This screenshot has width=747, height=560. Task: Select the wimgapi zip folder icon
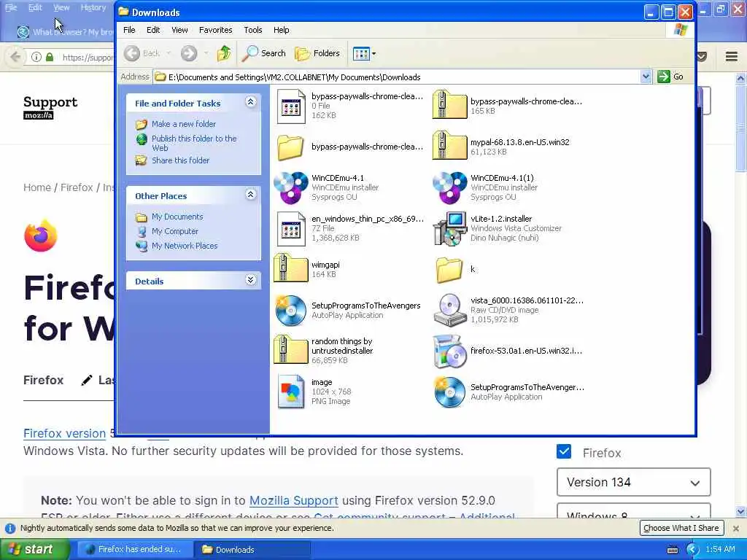pos(290,268)
